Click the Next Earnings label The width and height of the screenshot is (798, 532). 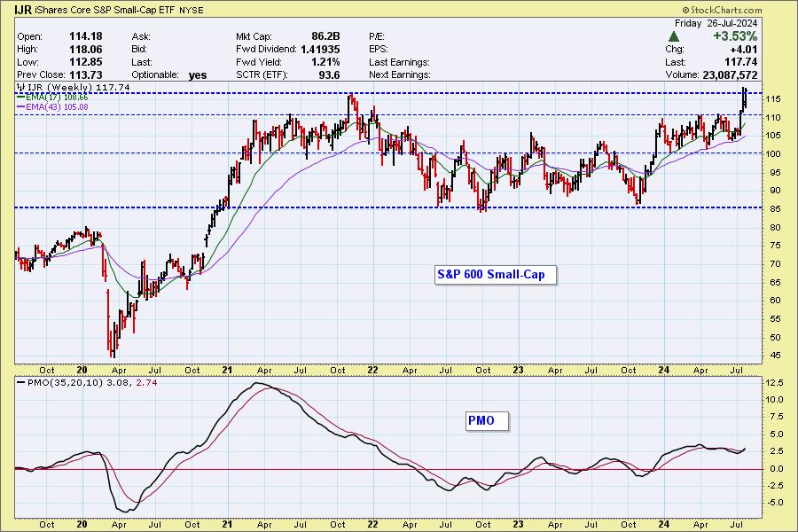[x=400, y=74]
